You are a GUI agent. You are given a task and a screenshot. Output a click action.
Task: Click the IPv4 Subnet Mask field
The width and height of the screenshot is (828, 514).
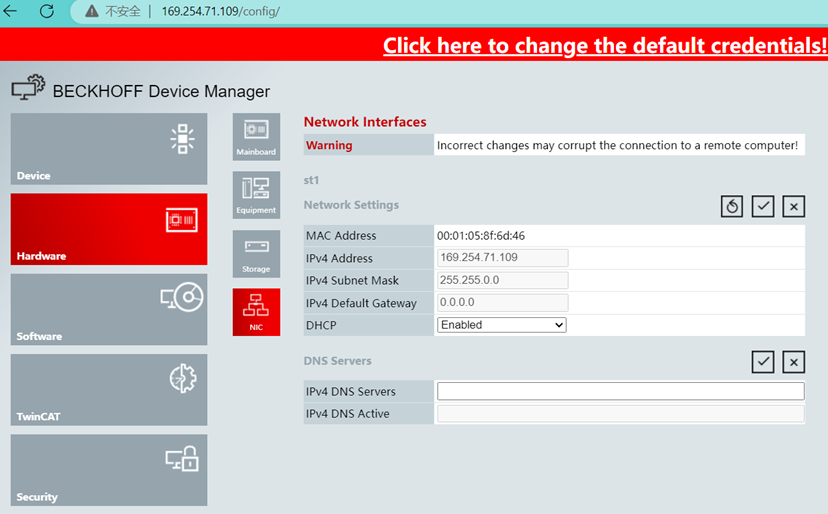(502, 280)
